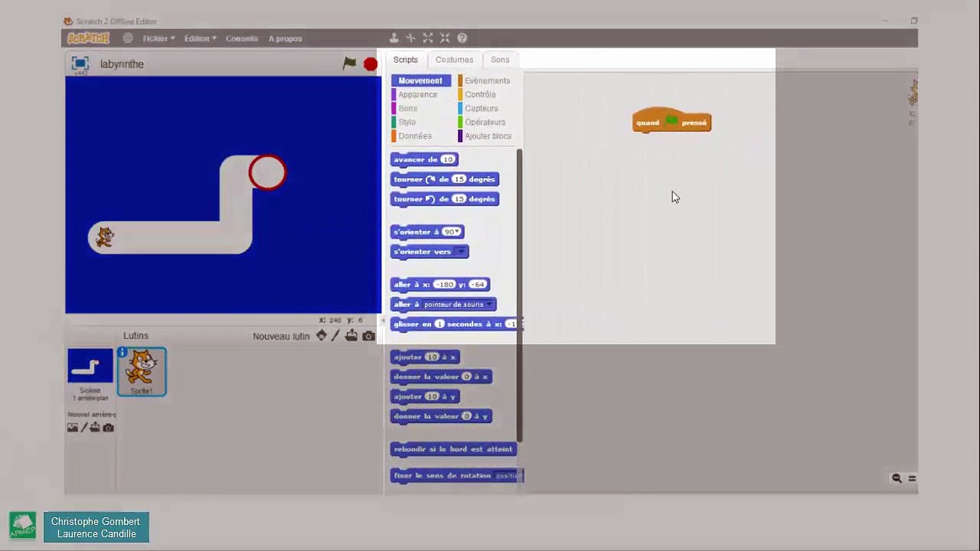Open the Édition menu

coord(200,38)
